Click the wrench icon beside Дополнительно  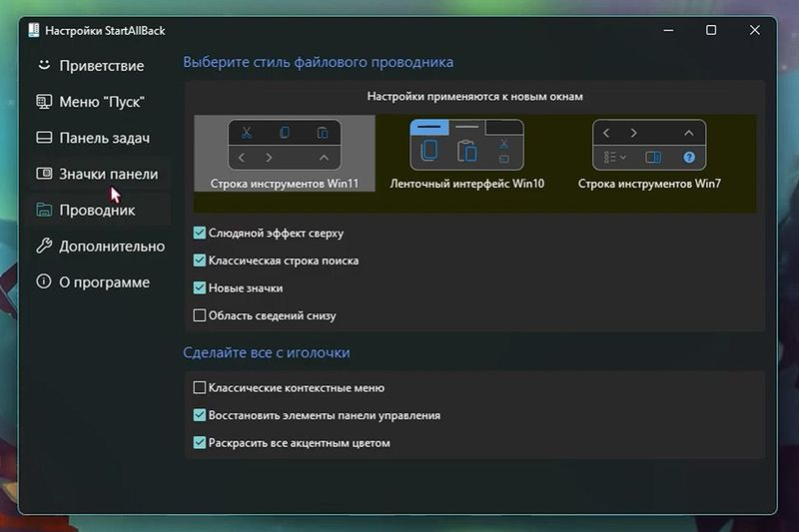click(x=44, y=246)
